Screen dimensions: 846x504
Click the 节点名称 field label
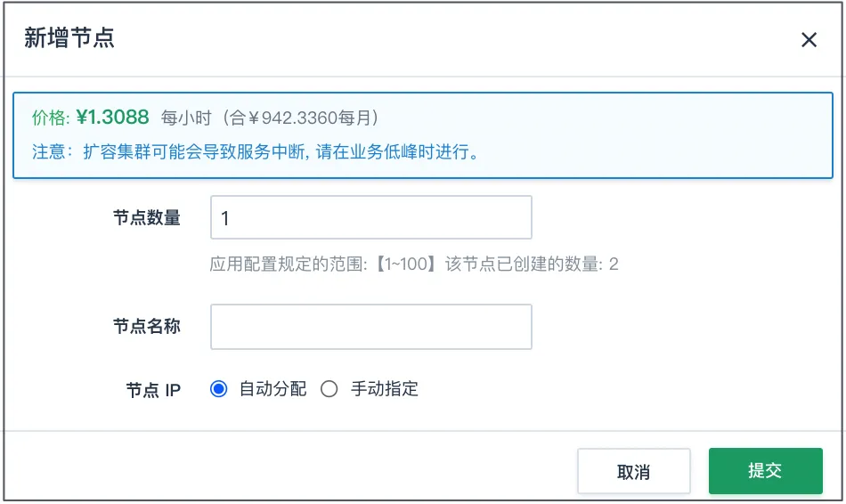(146, 326)
